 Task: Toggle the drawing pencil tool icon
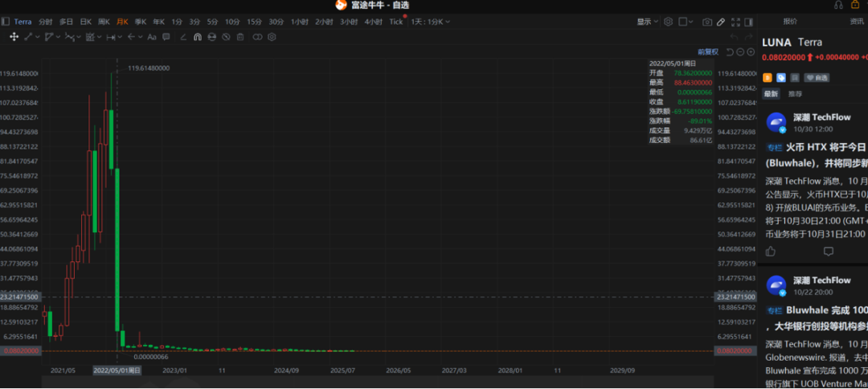[x=721, y=22]
